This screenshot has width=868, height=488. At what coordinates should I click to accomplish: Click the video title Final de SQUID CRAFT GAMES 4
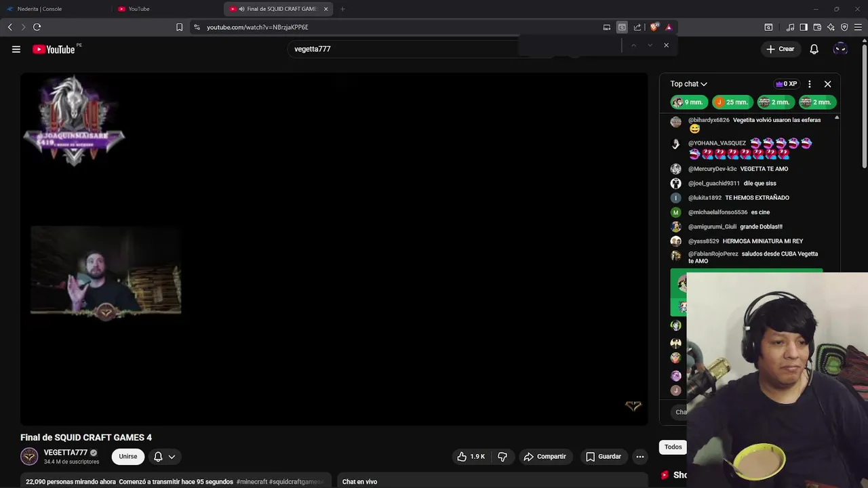click(86, 438)
